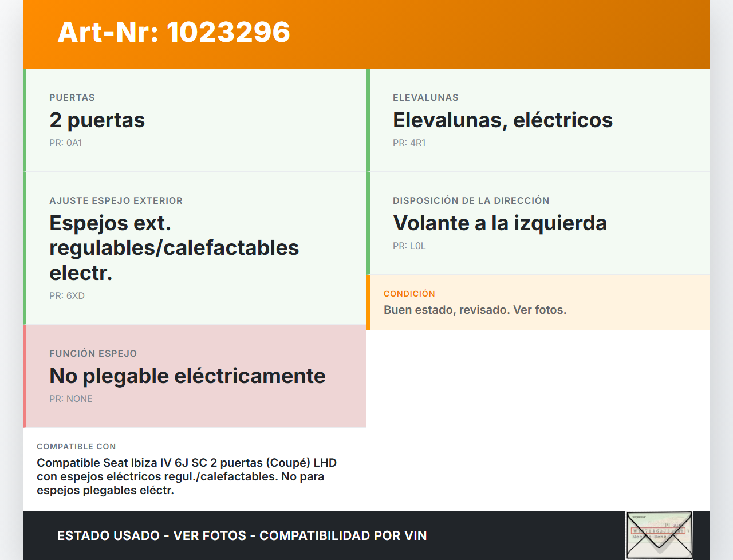Click the PR: 6XD code
The image size is (733, 560).
click(x=67, y=296)
